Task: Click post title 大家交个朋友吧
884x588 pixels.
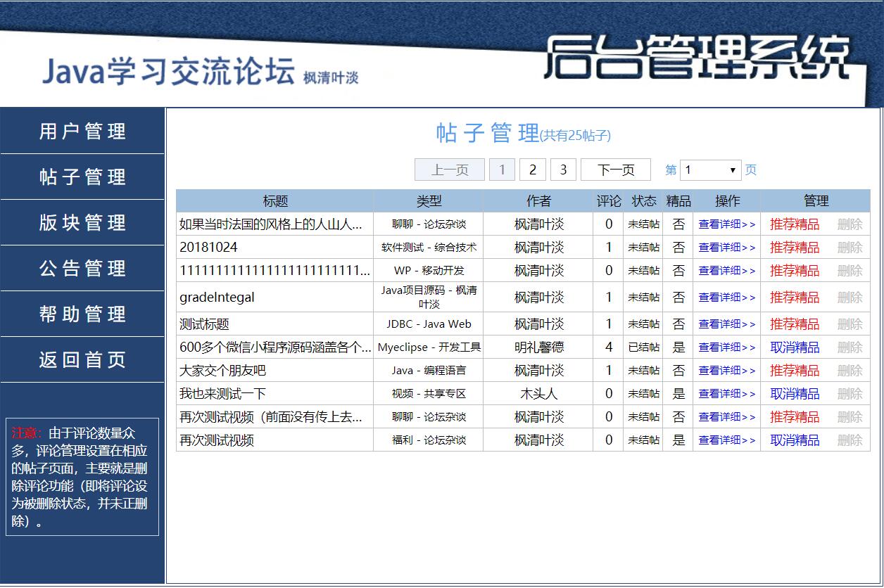Action: pos(222,371)
